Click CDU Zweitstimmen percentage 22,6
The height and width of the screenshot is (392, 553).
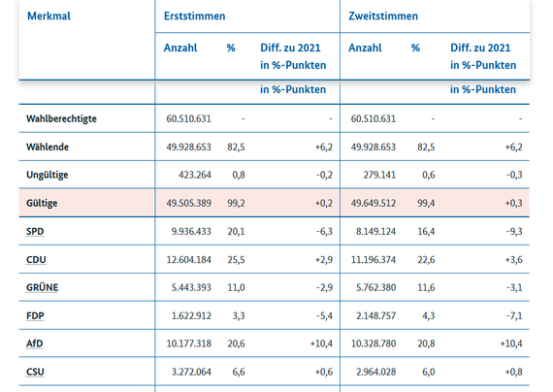[x=426, y=260]
